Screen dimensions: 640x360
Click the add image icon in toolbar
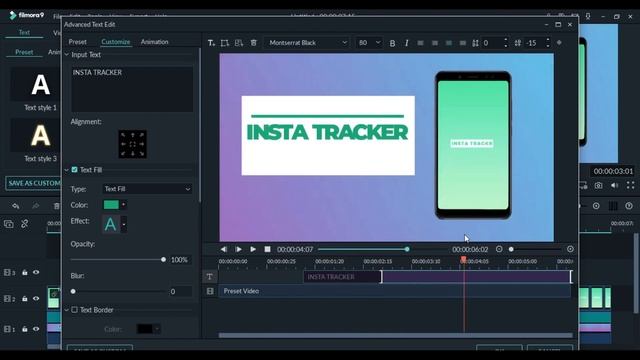tap(239, 43)
